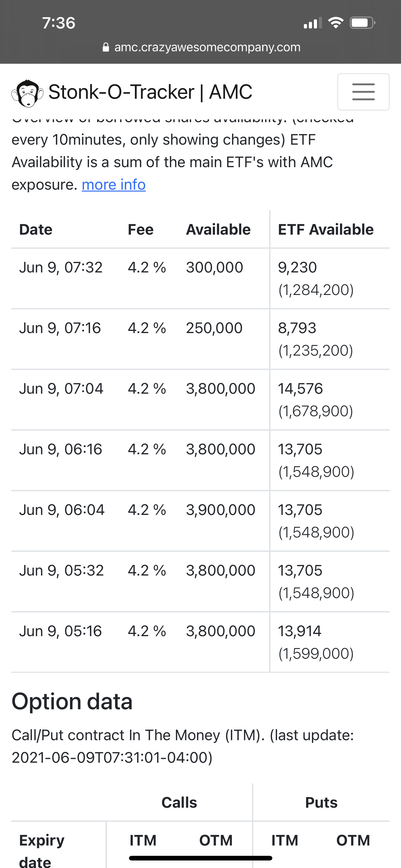This screenshot has height=868, width=401.
Task: Click the Option data heading
Action: [x=72, y=701]
